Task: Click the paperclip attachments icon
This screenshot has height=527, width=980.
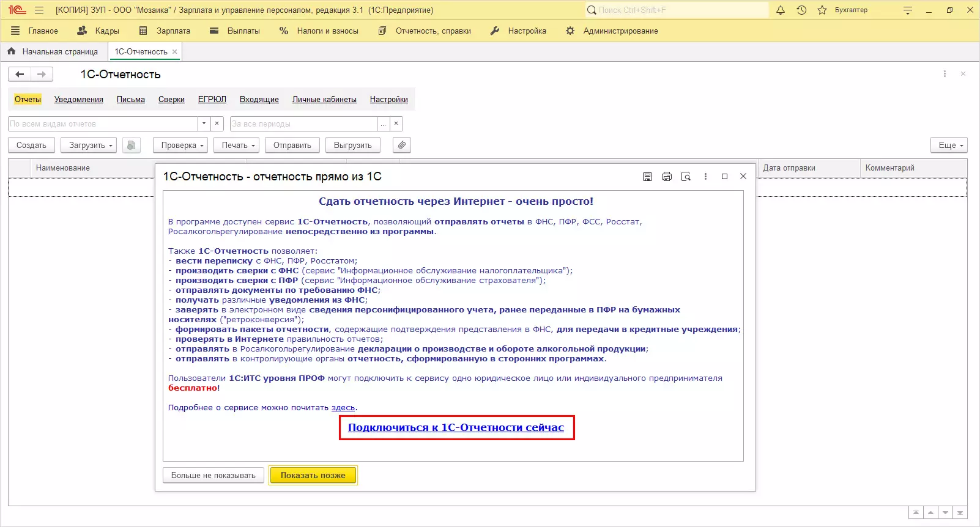Action: [401, 145]
